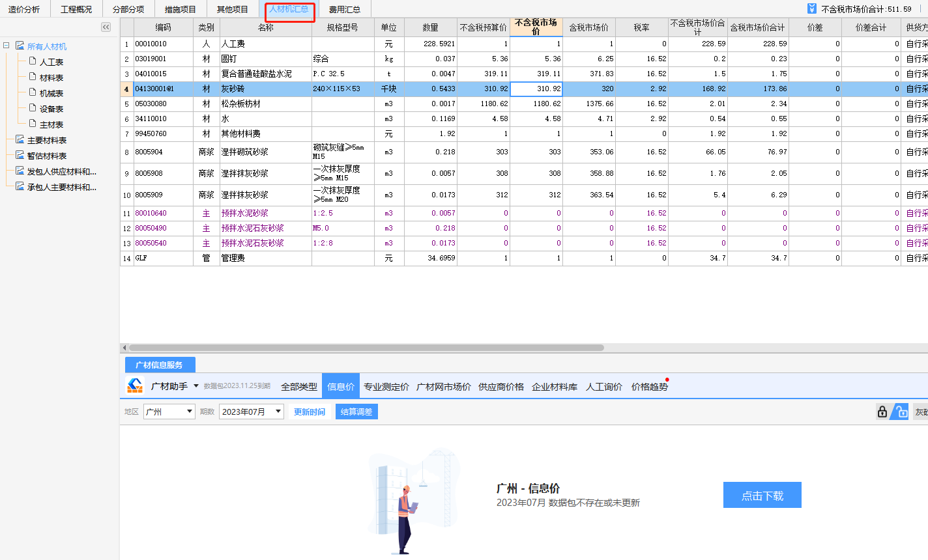Select the 价格趋势 tab
The height and width of the screenshot is (560, 928).
point(650,387)
